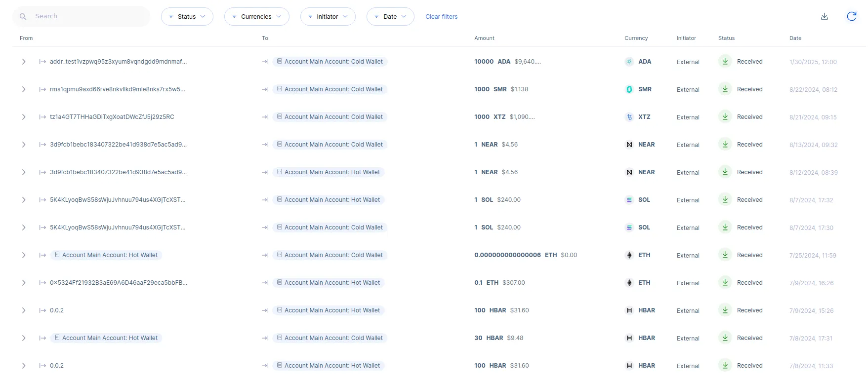The height and width of the screenshot is (380, 868).
Task: Click address 5K4KLyoqBwS58s in 17:32 row
Action: 118,200
